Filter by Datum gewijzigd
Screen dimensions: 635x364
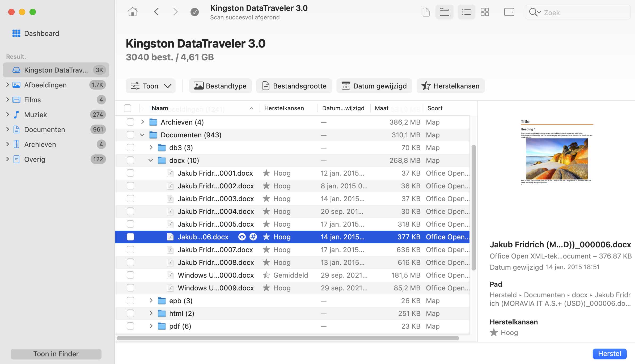[x=374, y=86]
